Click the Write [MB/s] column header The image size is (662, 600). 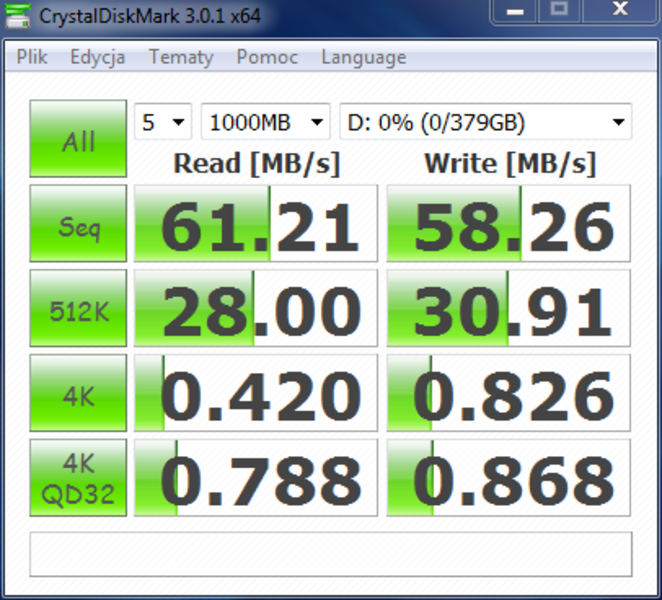(510, 163)
